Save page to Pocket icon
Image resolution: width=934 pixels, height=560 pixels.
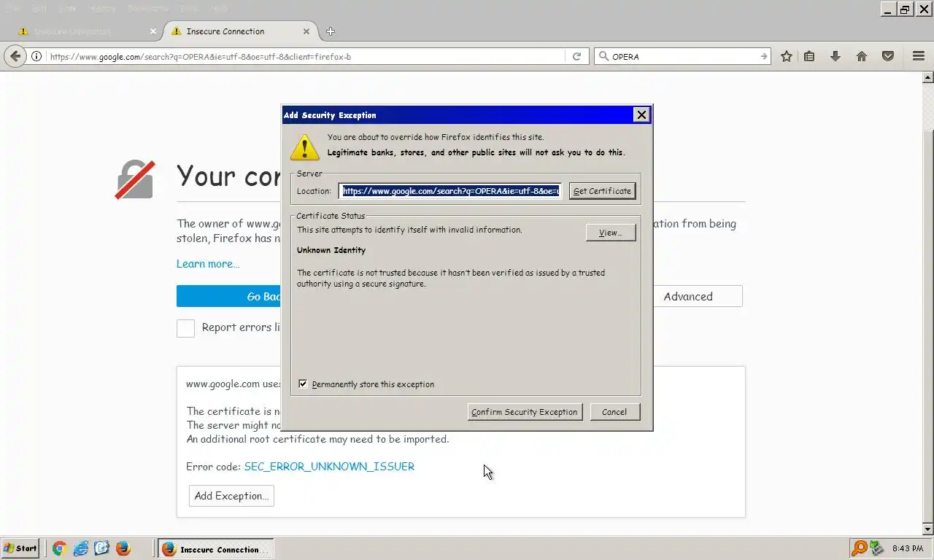pyautogui.click(x=888, y=56)
